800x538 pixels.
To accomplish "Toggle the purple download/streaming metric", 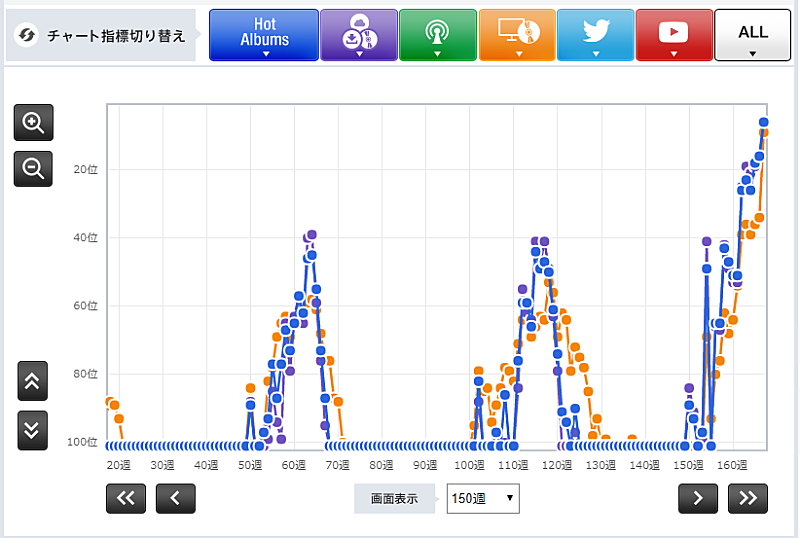I will [358, 35].
